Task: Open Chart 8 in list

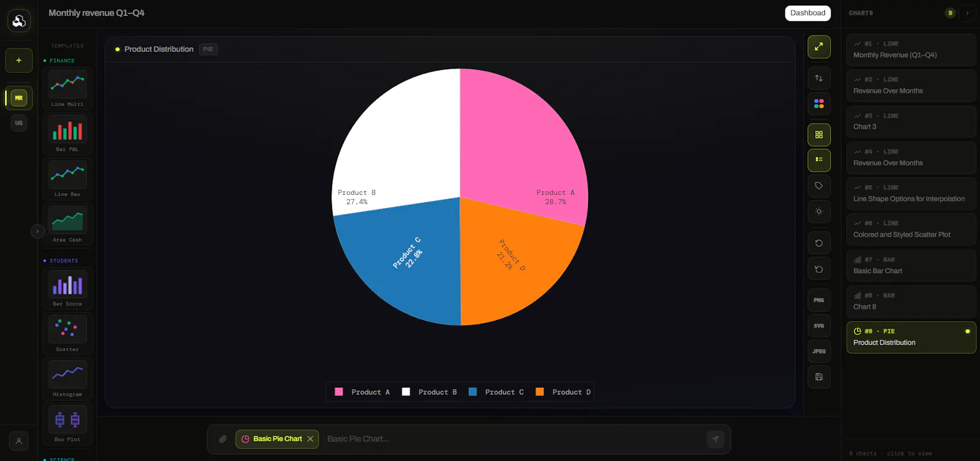Action: 911,301
